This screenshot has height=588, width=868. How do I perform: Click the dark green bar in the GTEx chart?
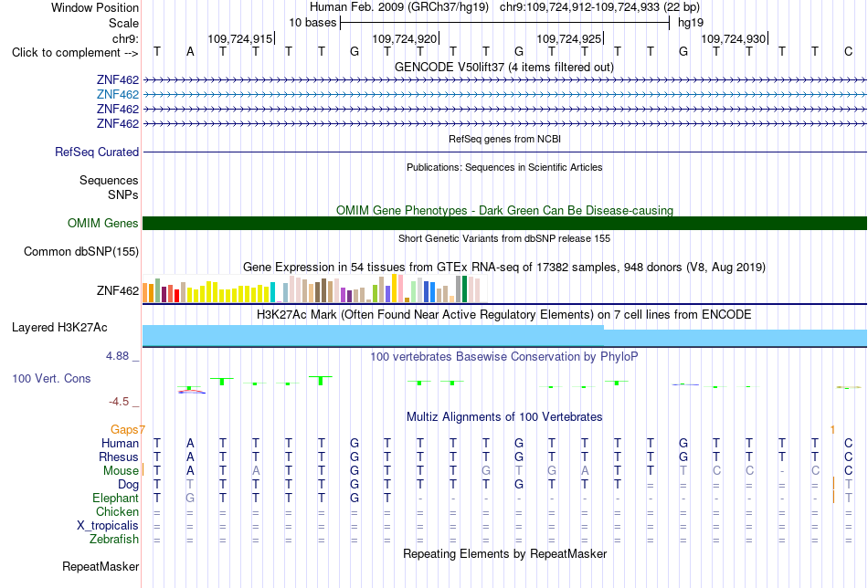click(x=464, y=289)
